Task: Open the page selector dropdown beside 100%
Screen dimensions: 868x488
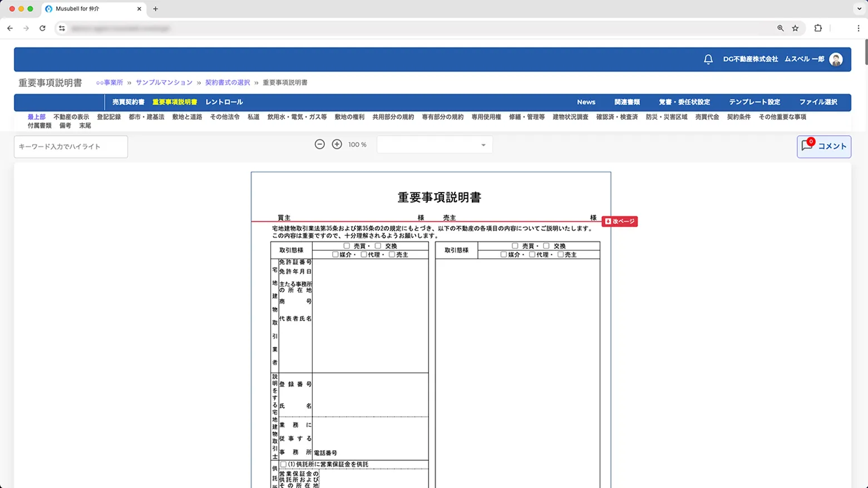Action: click(x=434, y=144)
